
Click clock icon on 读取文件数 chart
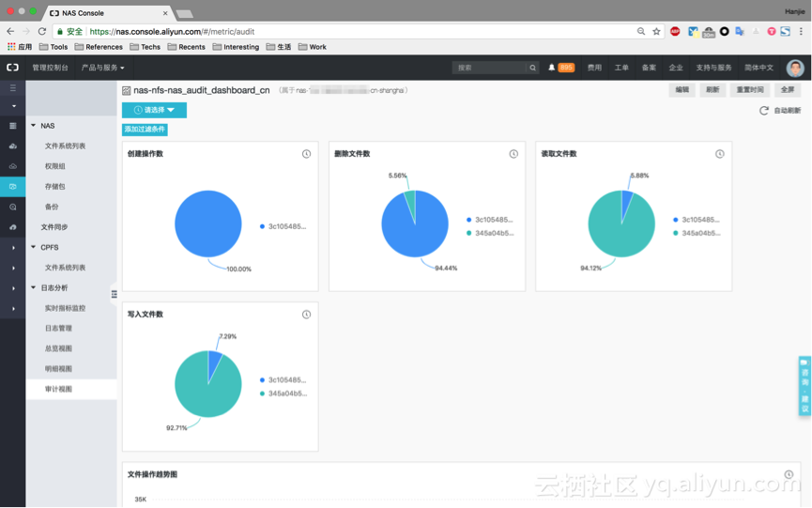[720, 154]
